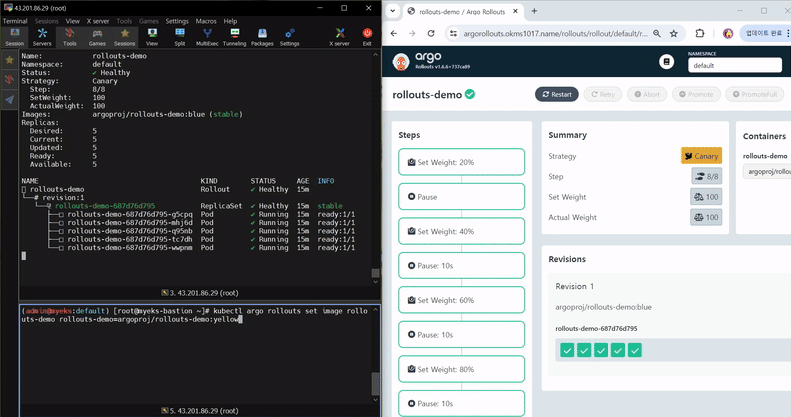Open site information icon in address bar
Viewport: 791px width, 417px height.
454,33
